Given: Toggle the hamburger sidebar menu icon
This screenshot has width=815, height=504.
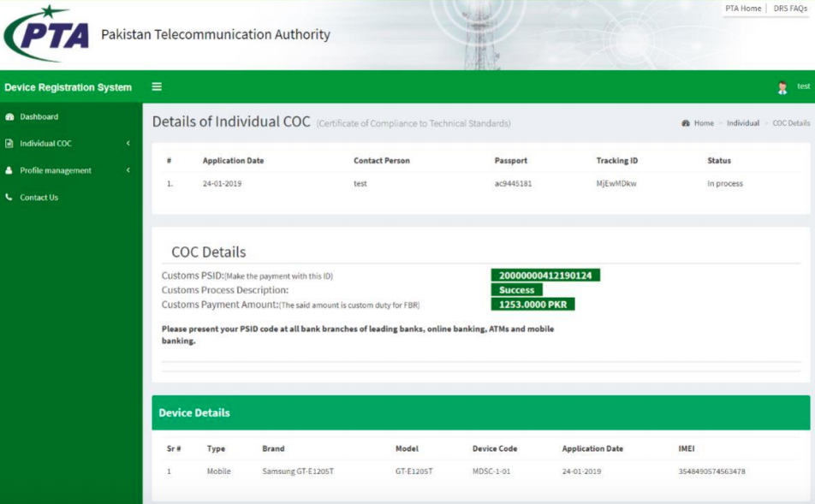Looking at the screenshot, I should tap(157, 86).
